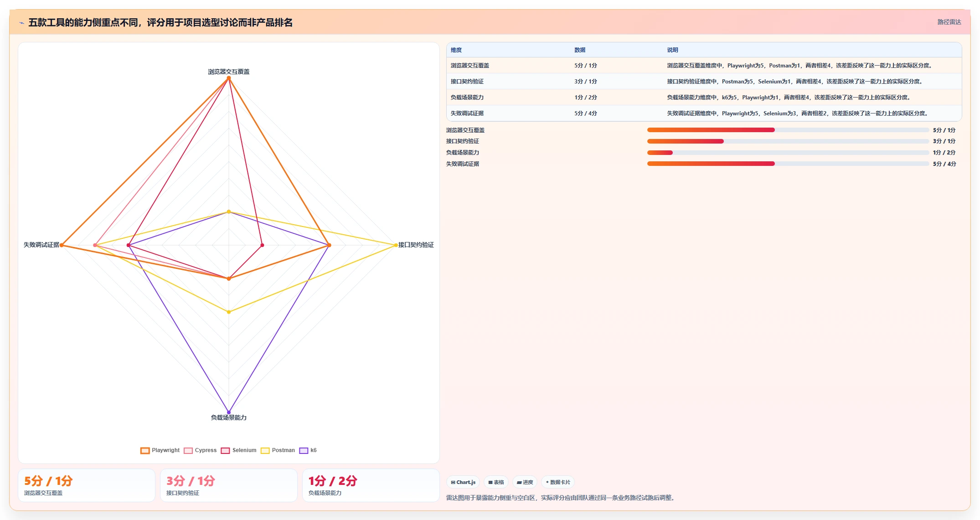Click the 进度 tag chip

525,482
